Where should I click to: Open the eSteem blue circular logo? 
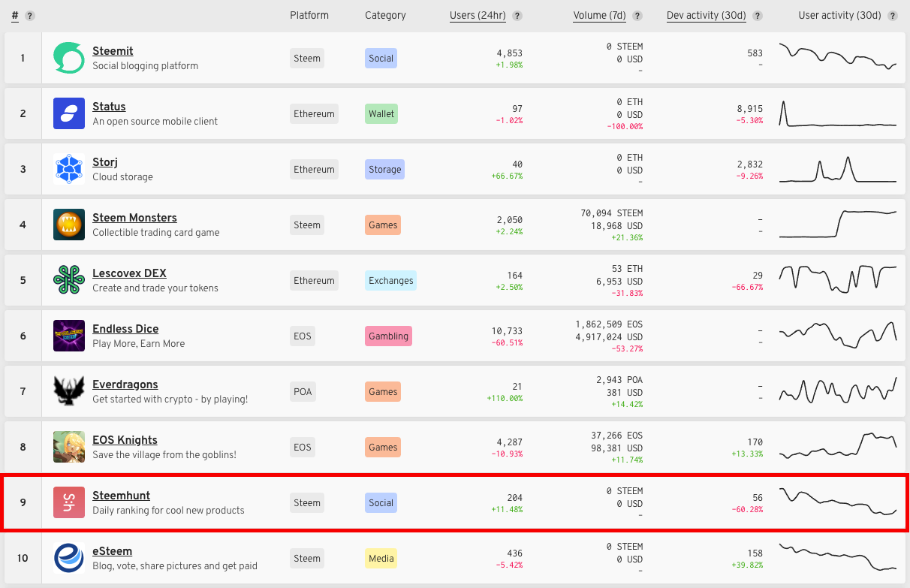(x=69, y=558)
